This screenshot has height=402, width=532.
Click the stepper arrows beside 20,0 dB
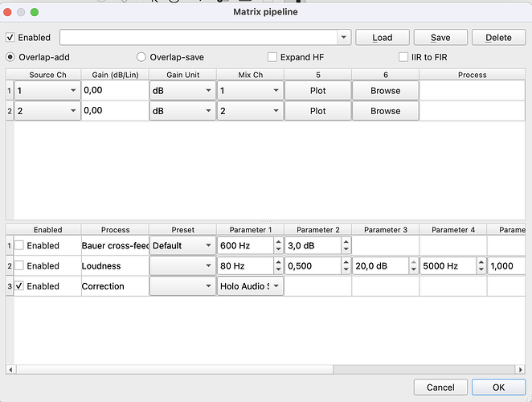(x=413, y=266)
